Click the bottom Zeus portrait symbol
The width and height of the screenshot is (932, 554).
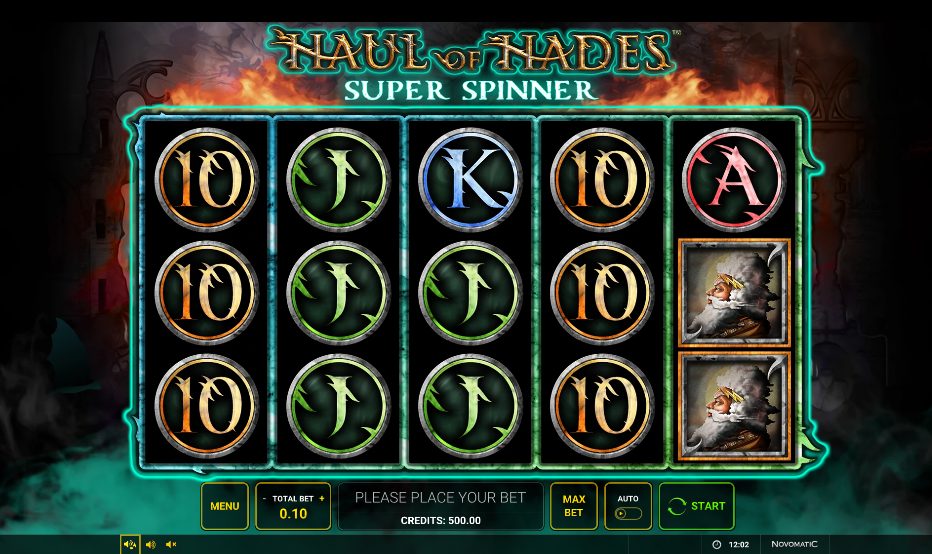(733, 406)
